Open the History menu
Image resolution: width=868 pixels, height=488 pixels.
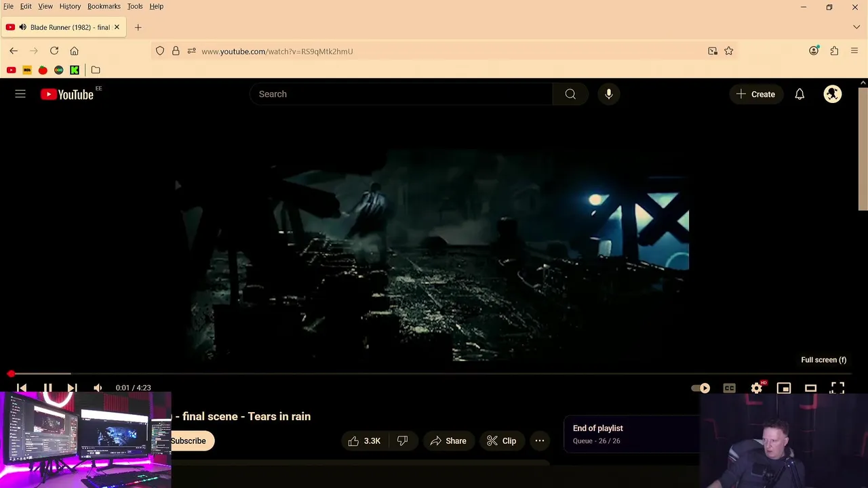click(70, 6)
